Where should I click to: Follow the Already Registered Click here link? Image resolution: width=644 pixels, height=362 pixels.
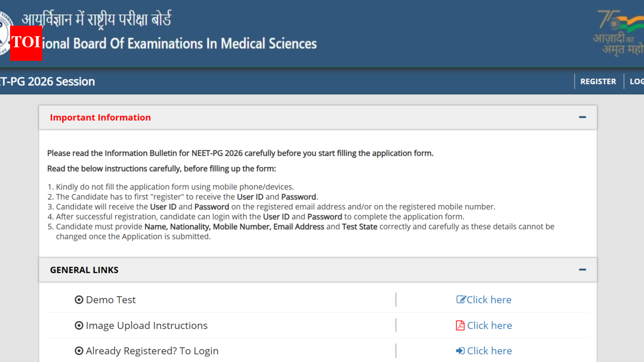490,351
